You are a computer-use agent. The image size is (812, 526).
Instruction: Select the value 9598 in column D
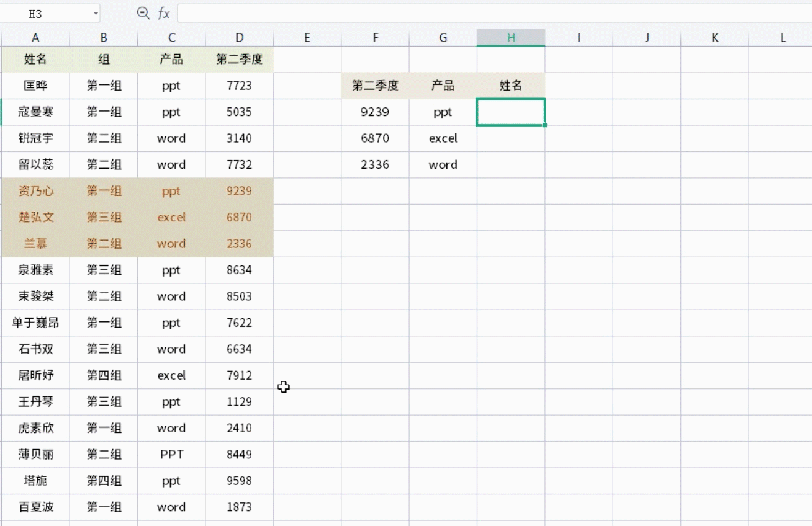pyautogui.click(x=240, y=481)
